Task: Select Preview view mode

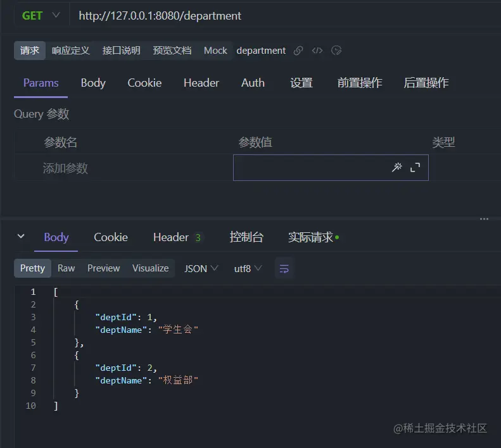Action: coord(103,268)
